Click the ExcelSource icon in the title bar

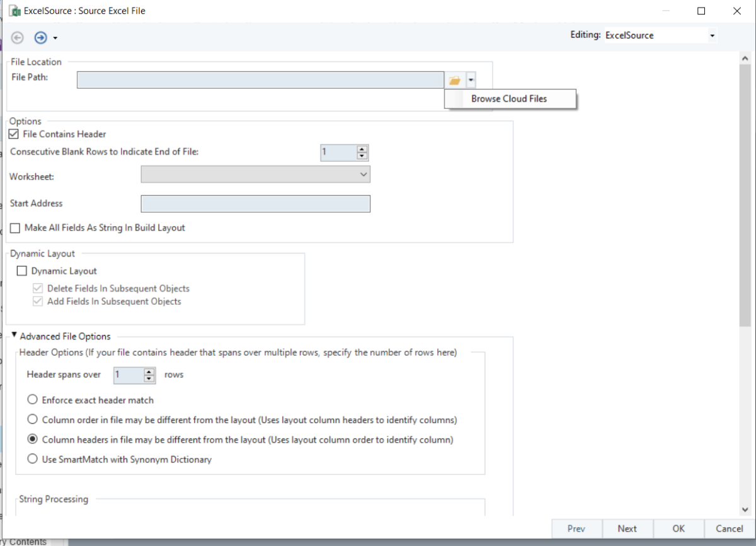point(14,10)
